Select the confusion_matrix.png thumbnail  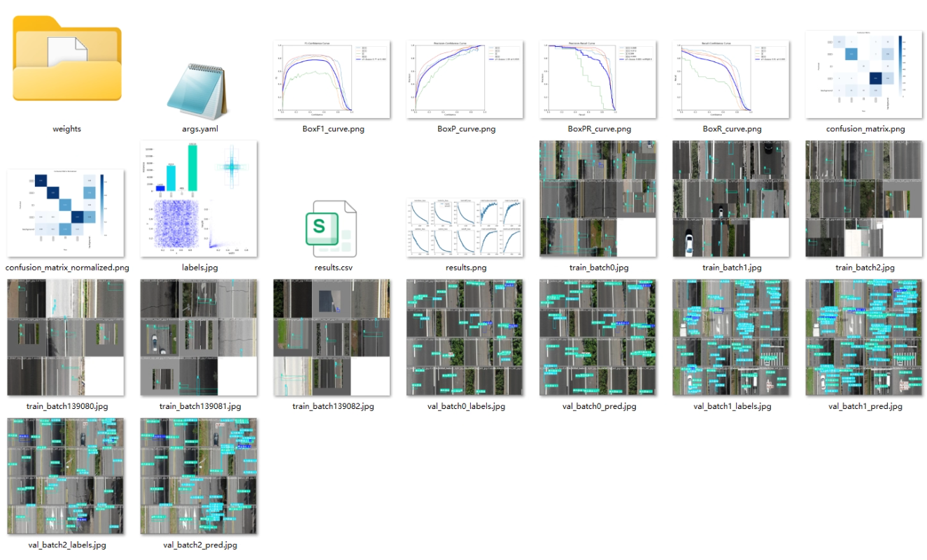click(x=865, y=75)
